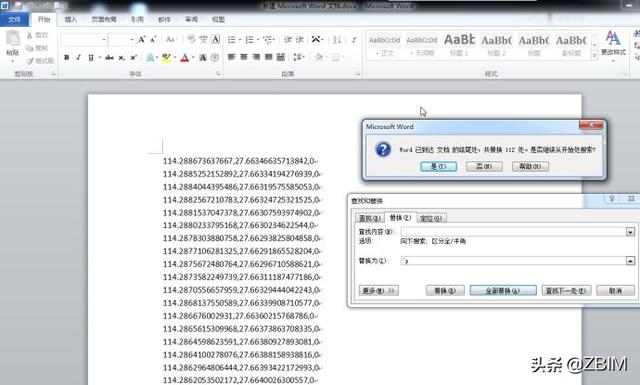This screenshot has width=640, height=385.
Task: Click Help (帮助) in Microsoft Word message box
Action: [x=530, y=167]
